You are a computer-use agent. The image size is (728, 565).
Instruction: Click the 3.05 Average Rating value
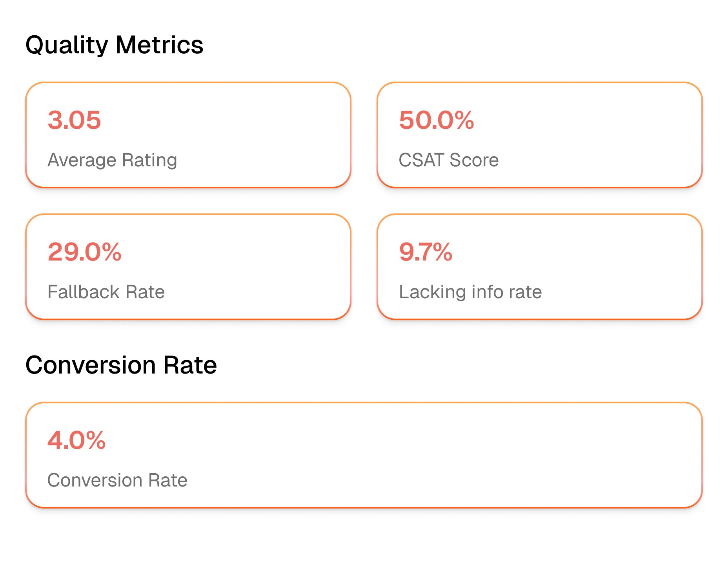tap(74, 120)
